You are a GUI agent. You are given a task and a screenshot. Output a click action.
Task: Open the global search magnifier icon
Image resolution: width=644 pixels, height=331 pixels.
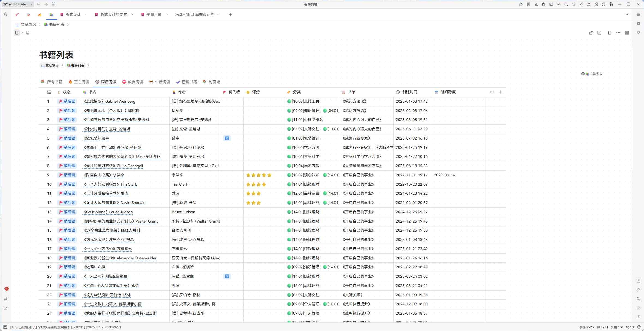[x=566, y=4]
